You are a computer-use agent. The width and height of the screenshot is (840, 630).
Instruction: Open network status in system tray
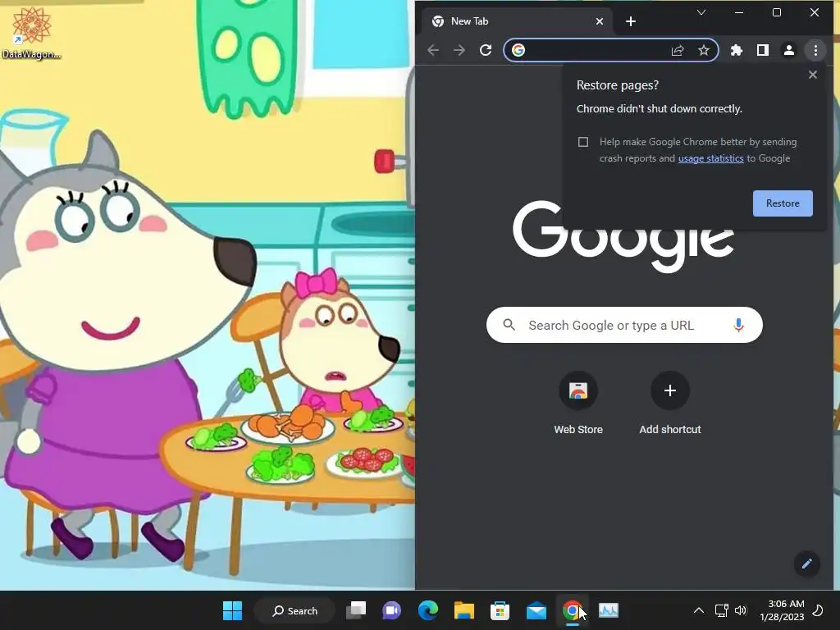tap(721, 610)
